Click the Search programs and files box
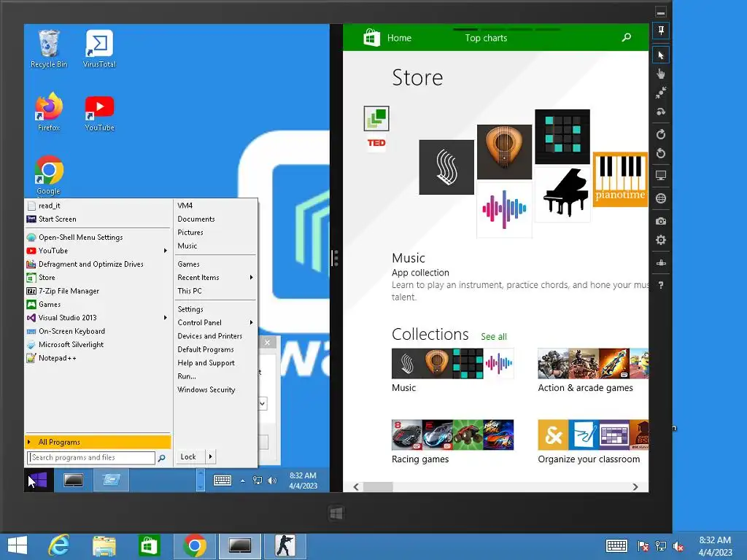The image size is (747, 560). pos(91,458)
